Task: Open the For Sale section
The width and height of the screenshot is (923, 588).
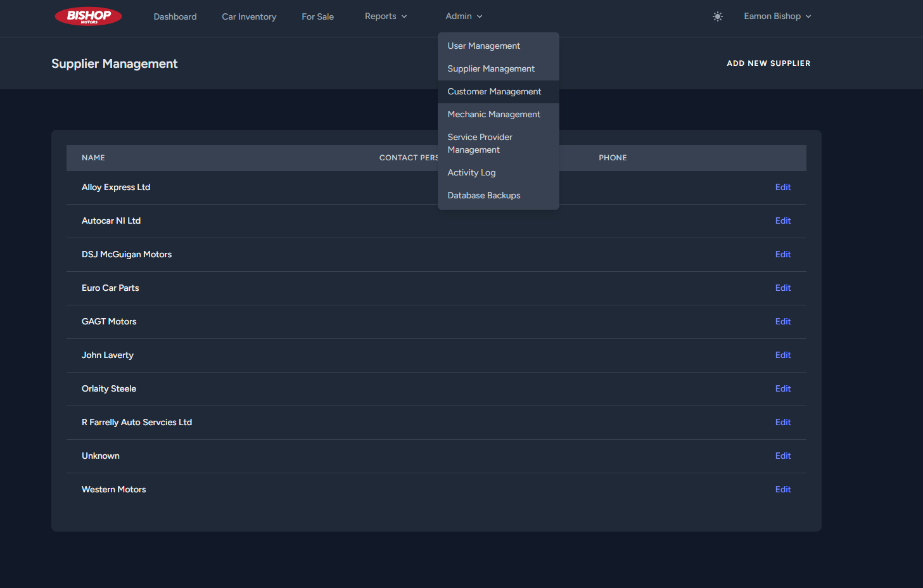Action: coord(317,16)
